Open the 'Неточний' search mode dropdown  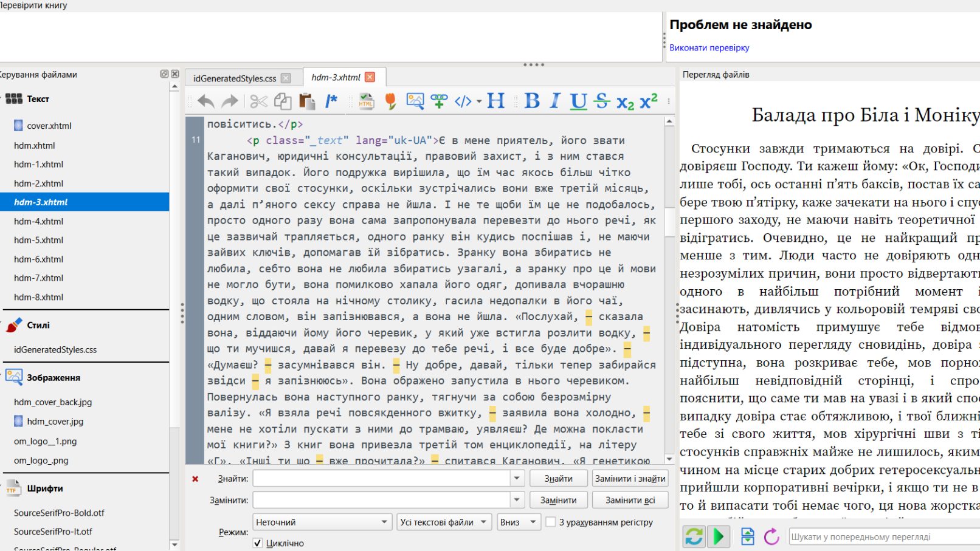coord(322,522)
